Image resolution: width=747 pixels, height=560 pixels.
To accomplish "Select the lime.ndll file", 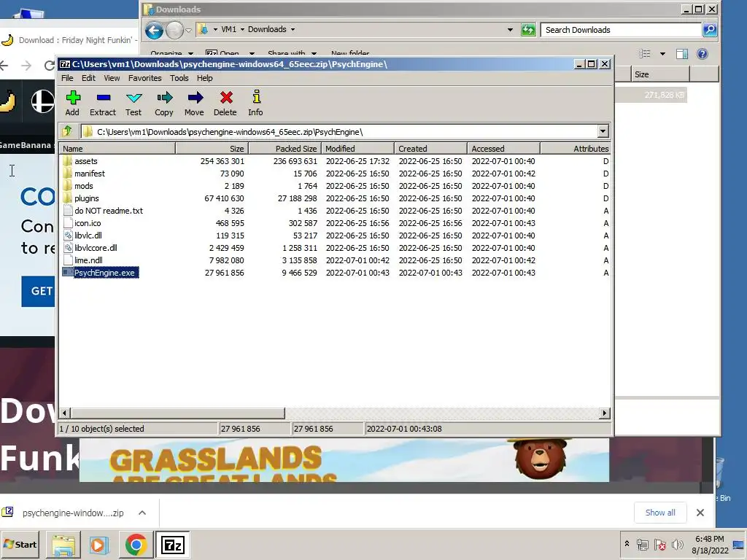I will 88,260.
